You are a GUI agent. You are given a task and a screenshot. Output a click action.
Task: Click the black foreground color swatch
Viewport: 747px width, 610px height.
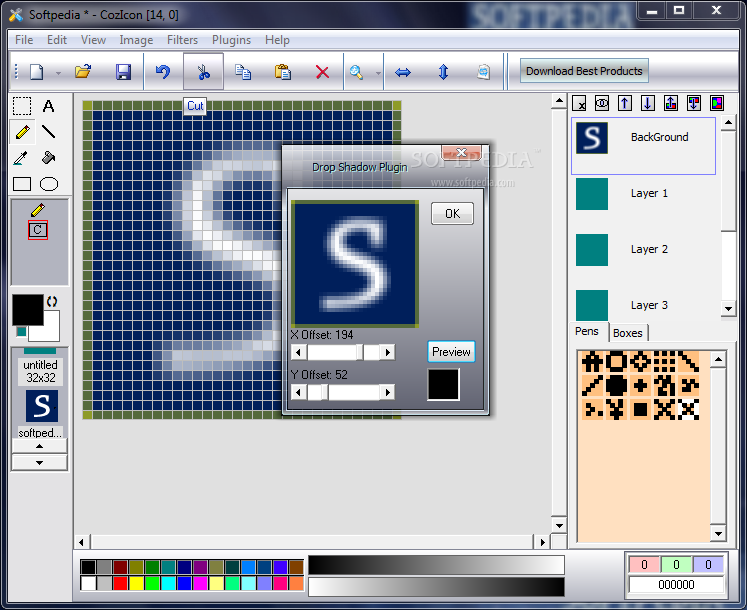pyautogui.click(x=27, y=310)
